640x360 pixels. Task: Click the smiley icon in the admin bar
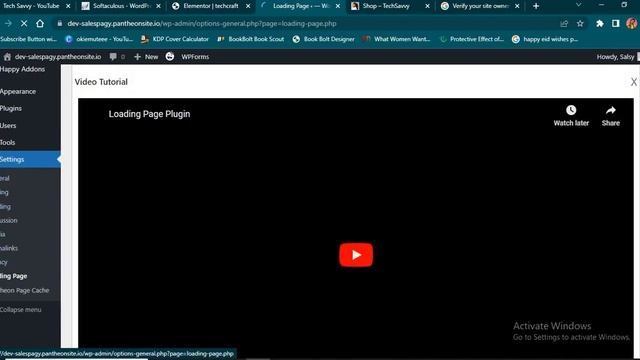click(170, 57)
